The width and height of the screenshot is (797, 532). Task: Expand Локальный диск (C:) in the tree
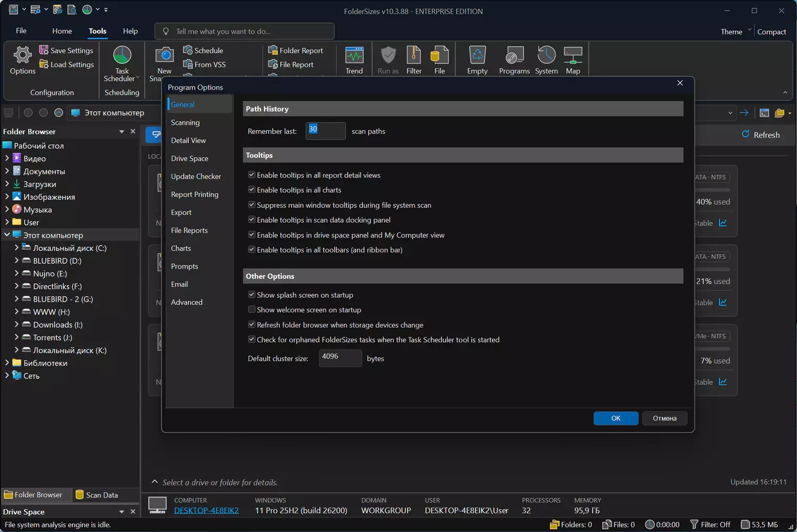coord(16,248)
